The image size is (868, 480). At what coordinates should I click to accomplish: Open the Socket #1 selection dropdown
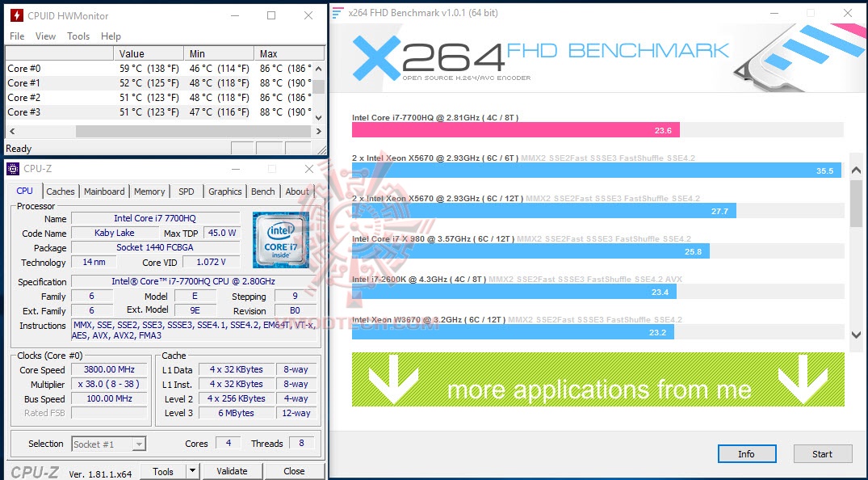click(109, 444)
